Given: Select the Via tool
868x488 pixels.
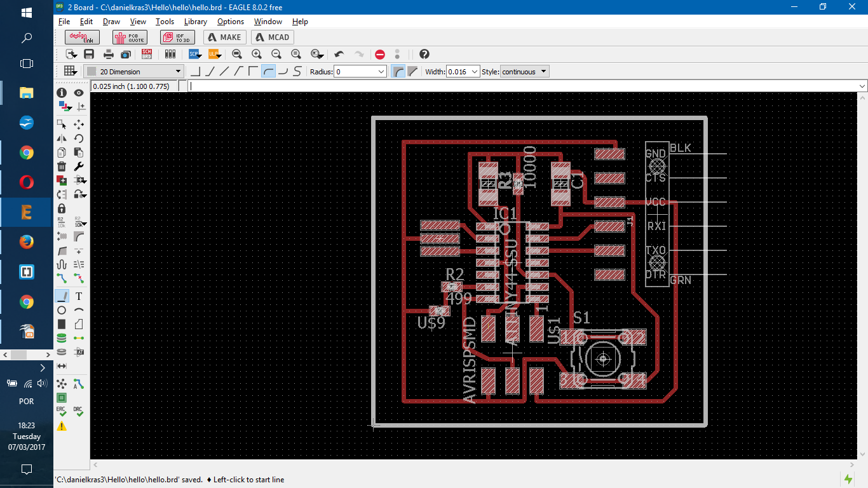Looking at the screenshot, I should 62,338.
